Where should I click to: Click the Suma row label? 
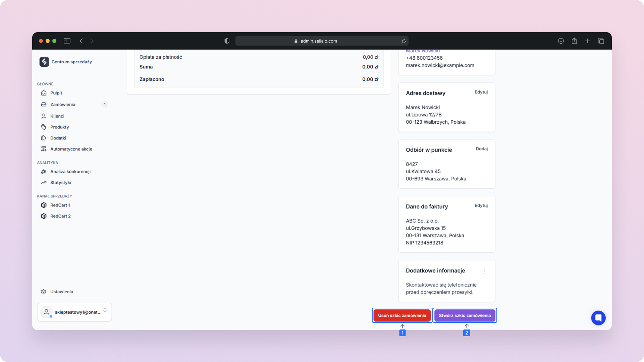tap(146, 67)
